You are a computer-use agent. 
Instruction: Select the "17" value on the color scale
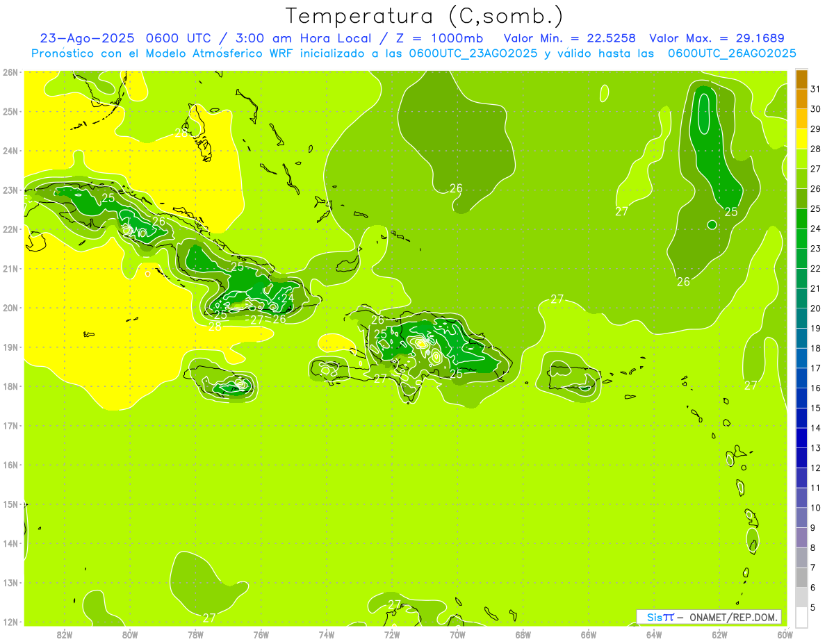click(816, 368)
